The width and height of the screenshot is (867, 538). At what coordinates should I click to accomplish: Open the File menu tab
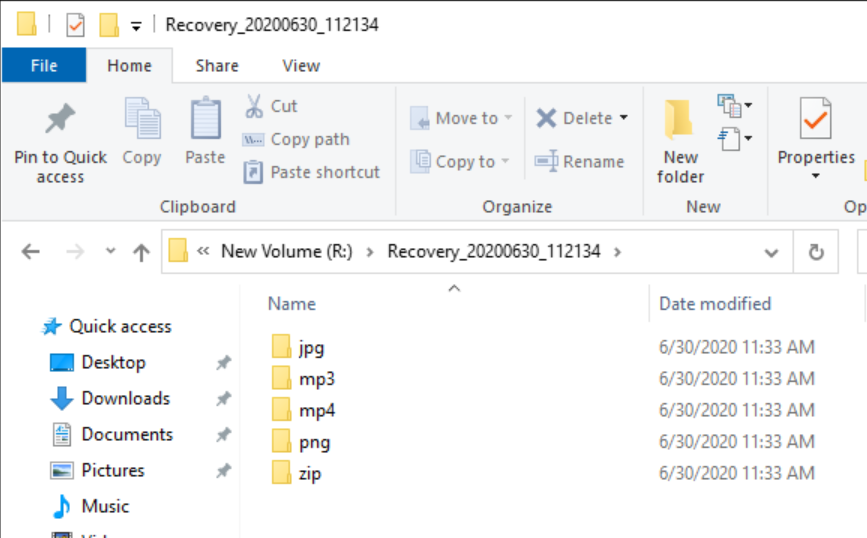[x=44, y=66]
